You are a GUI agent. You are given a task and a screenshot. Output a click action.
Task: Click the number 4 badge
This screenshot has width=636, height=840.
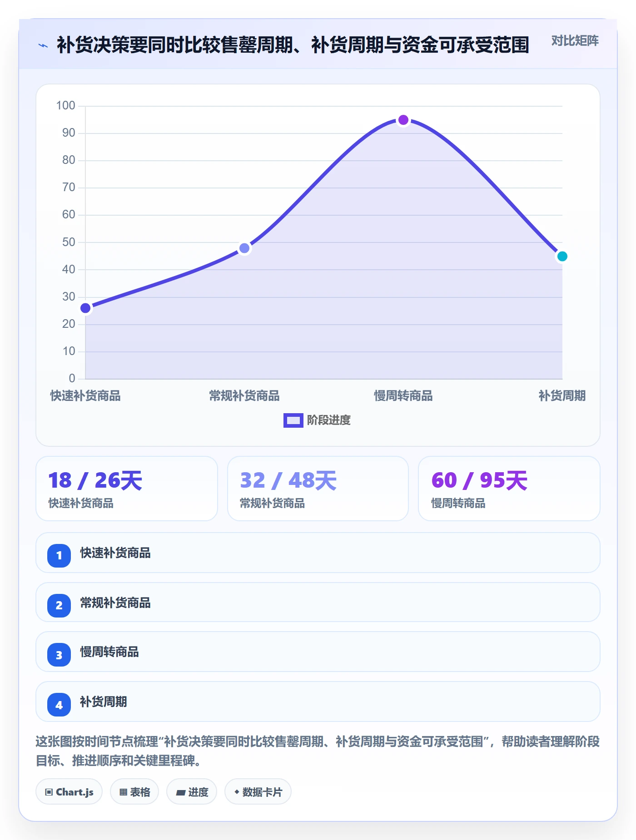pos(59,705)
